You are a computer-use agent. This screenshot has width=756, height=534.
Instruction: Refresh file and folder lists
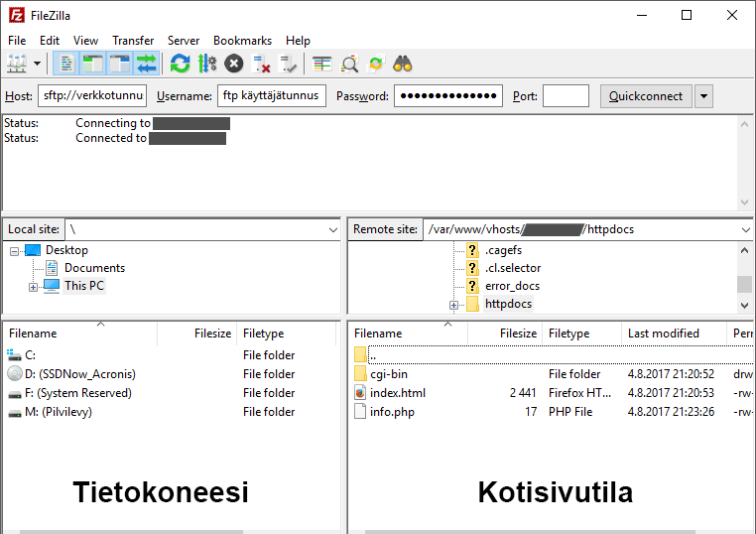[181, 64]
